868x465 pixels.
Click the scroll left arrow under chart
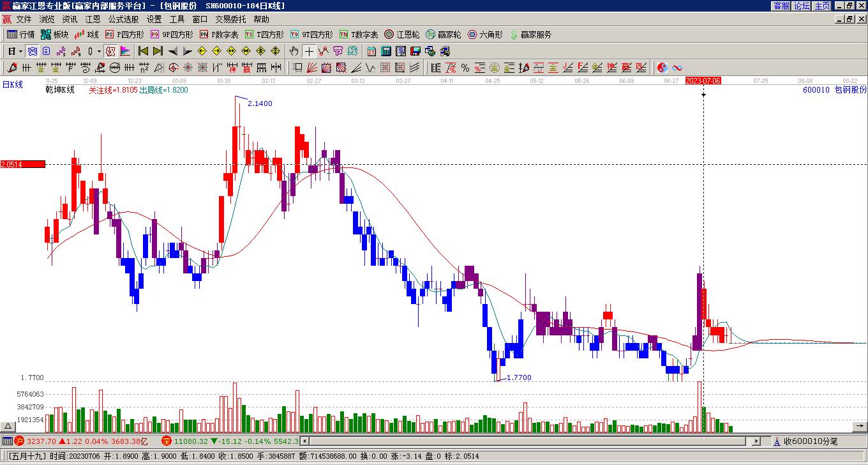[305, 441]
